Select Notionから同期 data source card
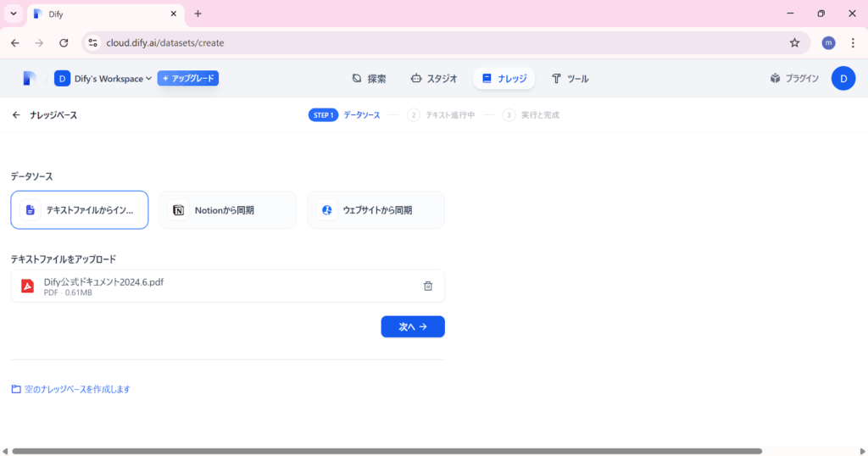 tap(228, 210)
